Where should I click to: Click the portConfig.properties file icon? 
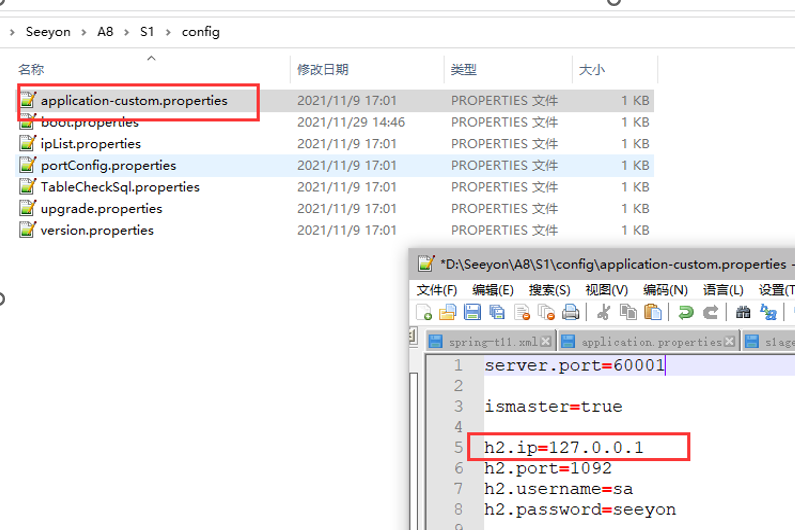pyautogui.click(x=28, y=165)
